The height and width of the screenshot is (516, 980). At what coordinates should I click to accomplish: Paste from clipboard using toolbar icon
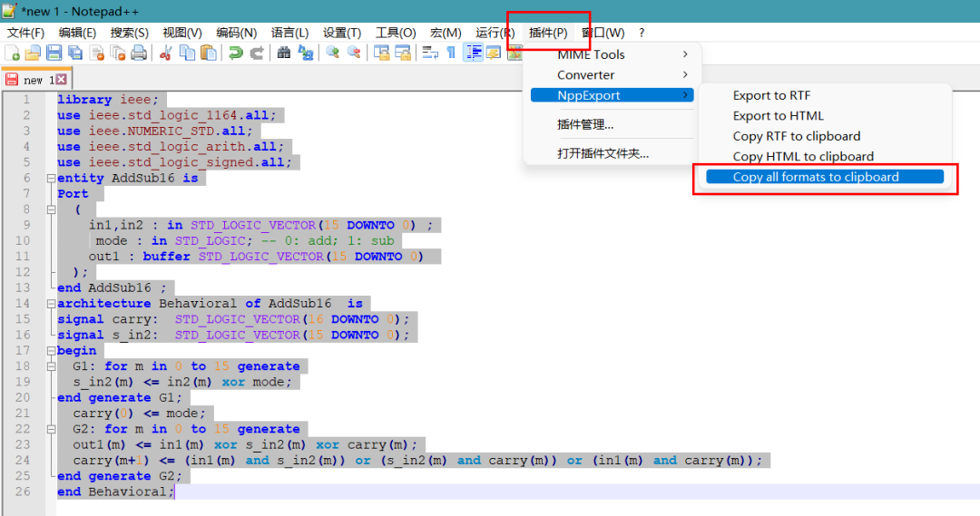coord(209,54)
